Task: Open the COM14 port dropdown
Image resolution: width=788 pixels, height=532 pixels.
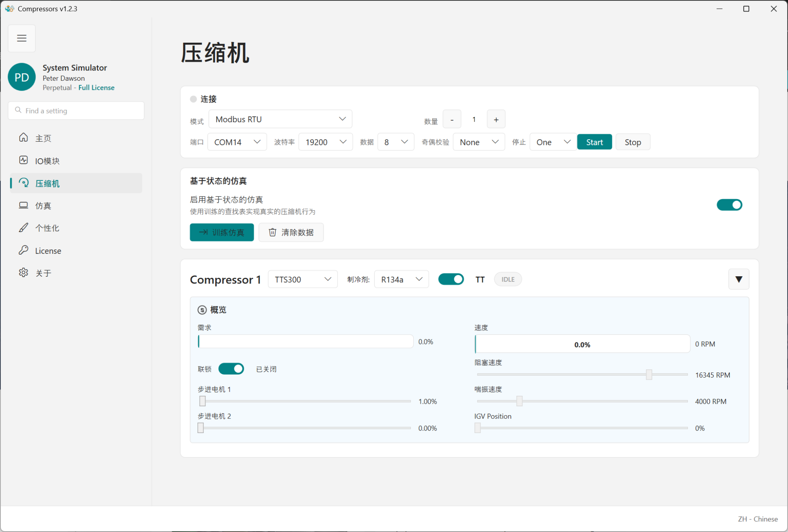Action: 237,142
